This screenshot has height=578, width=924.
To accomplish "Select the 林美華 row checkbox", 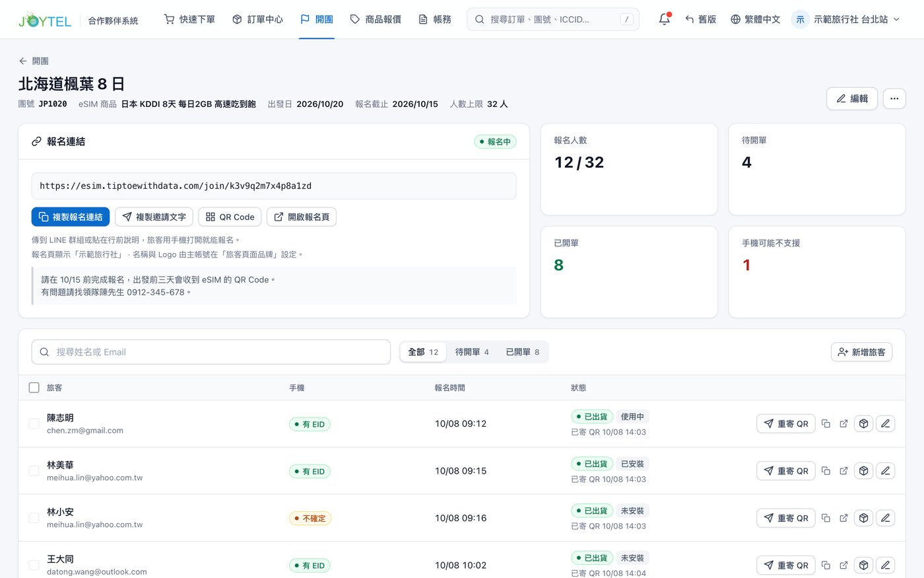I will click(34, 471).
